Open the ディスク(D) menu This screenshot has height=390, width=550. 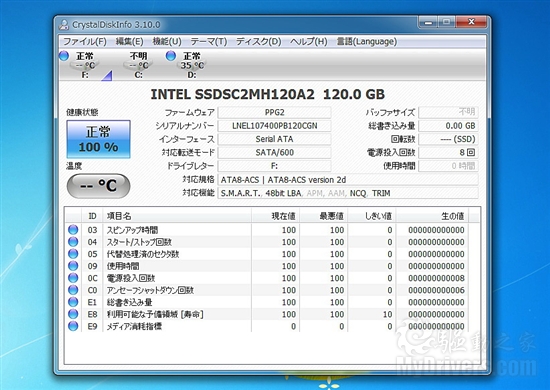(259, 42)
